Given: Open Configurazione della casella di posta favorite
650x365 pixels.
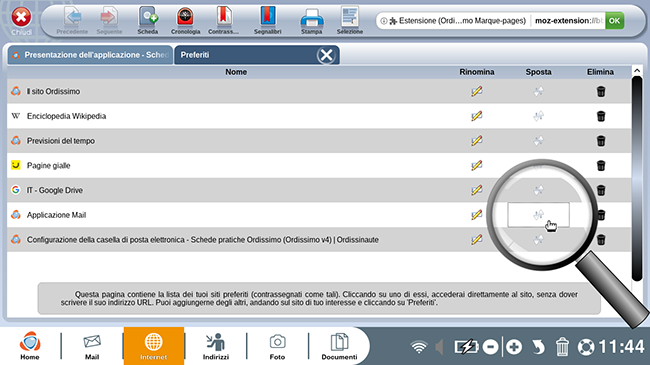Looking at the screenshot, I should 203,240.
